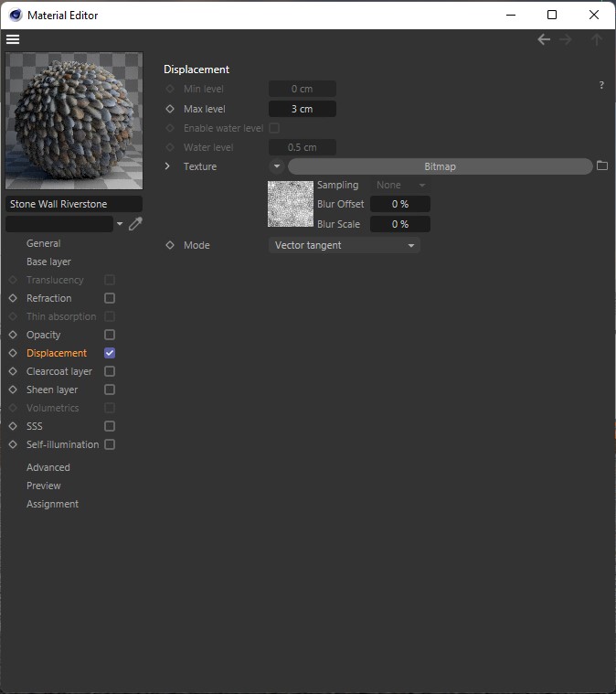The width and height of the screenshot is (616, 694).
Task: Click the Cinema 4D application logo
Action: click(x=16, y=15)
